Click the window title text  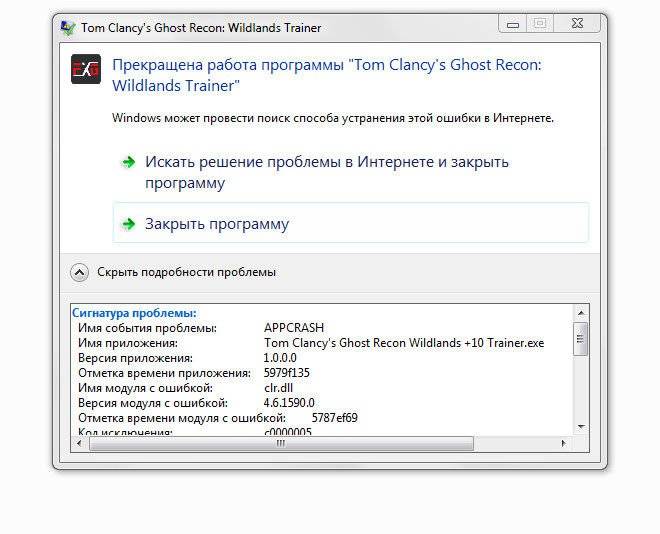[201, 28]
